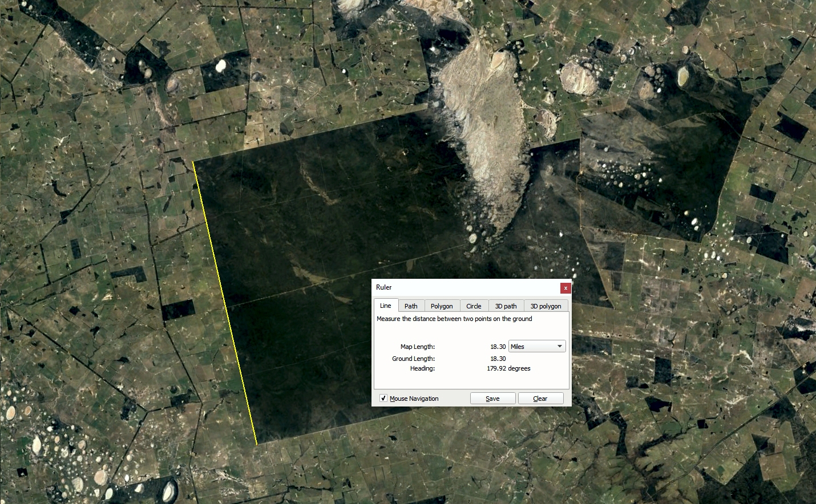Open the 3D polygon tab
Screen dimensions: 816x504
[546, 306]
